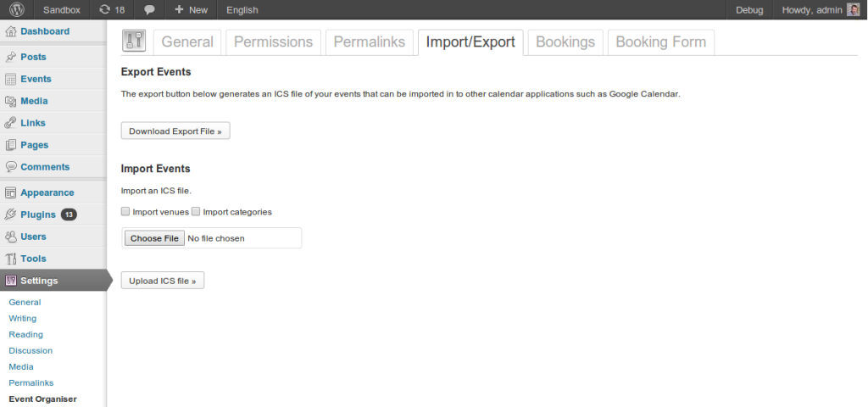
Task: Click the Media sidebar icon
Action: 10,101
